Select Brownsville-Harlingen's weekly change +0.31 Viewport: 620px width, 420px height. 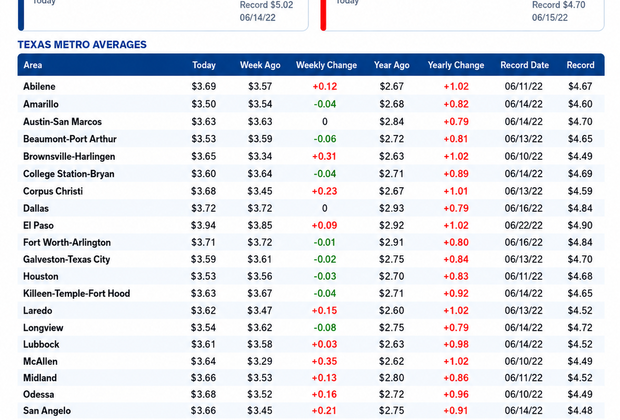coord(324,157)
